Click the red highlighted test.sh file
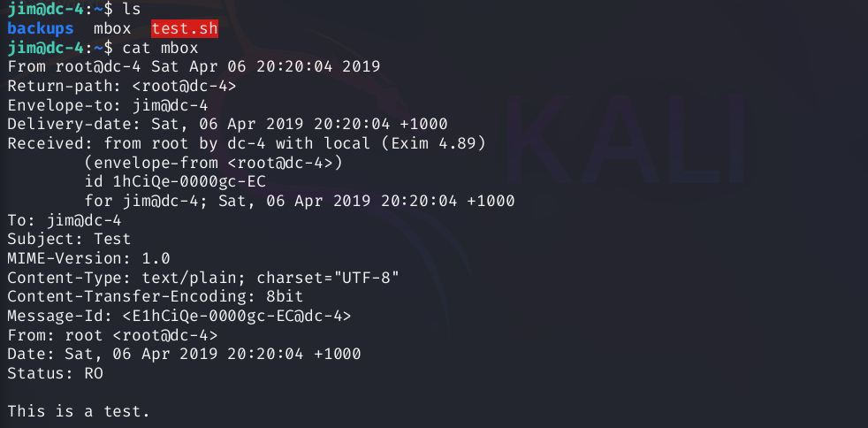 [x=184, y=28]
